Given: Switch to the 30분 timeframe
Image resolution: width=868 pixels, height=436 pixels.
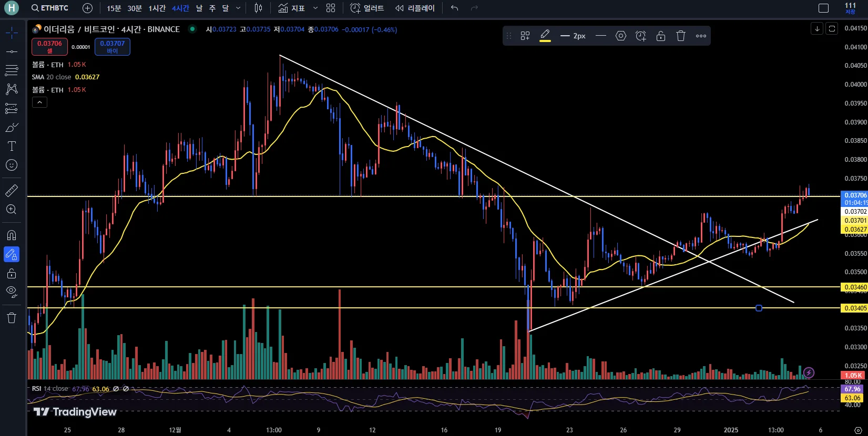Looking at the screenshot, I should point(135,8).
